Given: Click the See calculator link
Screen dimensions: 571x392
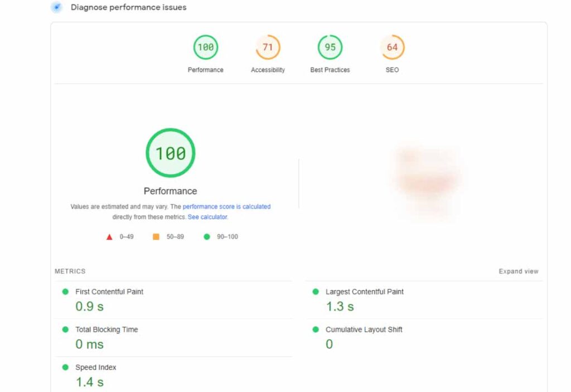Looking at the screenshot, I should pos(207,217).
